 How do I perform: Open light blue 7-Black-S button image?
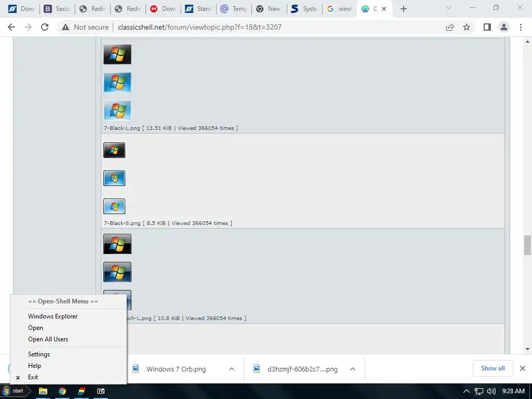coord(114,206)
